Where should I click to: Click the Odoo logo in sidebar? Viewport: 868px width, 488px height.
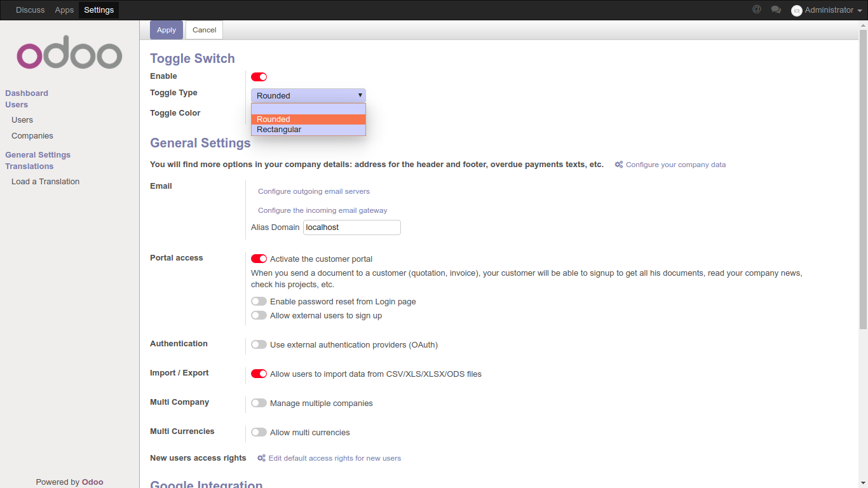click(x=69, y=56)
